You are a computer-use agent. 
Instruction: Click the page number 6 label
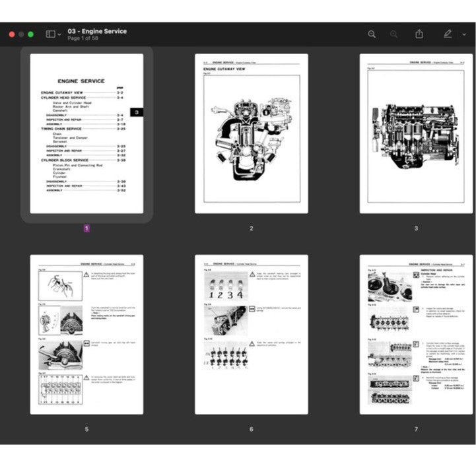click(251, 429)
